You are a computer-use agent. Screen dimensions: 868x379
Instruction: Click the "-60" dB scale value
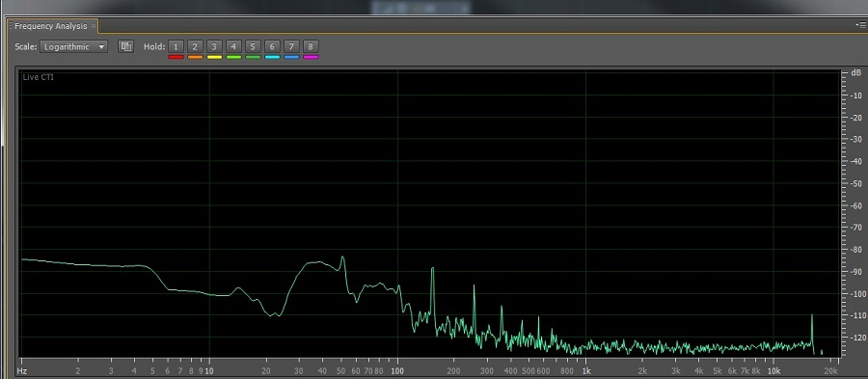855,205
